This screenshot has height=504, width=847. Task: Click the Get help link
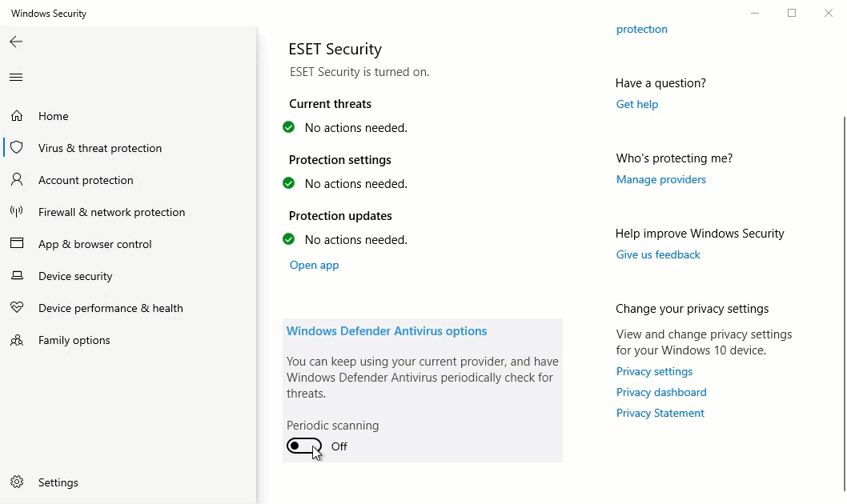click(637, 104)
